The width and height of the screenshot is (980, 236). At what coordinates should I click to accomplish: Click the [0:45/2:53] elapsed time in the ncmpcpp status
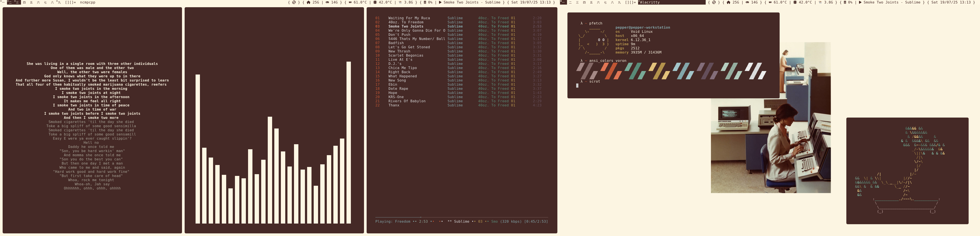[x=536, y=222]
